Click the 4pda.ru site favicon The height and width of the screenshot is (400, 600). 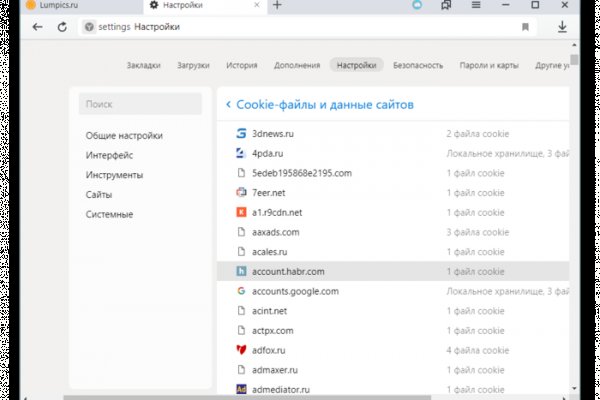[240, 153]
